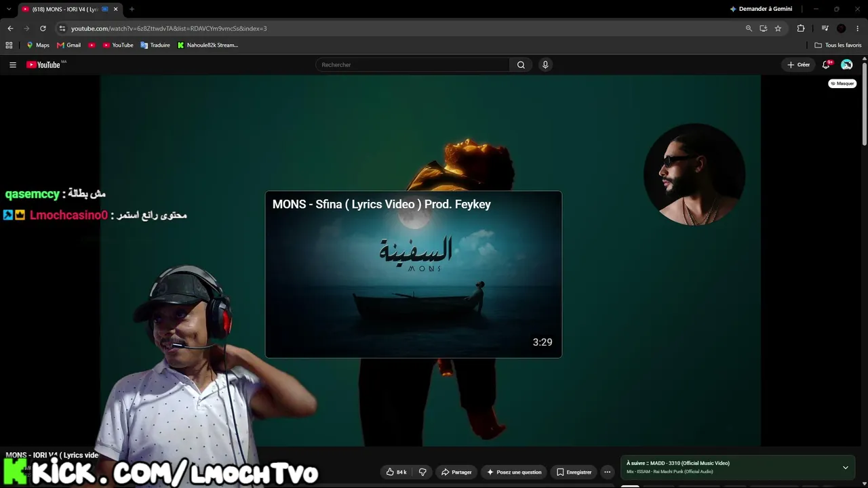This screenshot has width=868, height=488.
Task: Like the video with 84 k likes
Action: (x=396, y=472)
